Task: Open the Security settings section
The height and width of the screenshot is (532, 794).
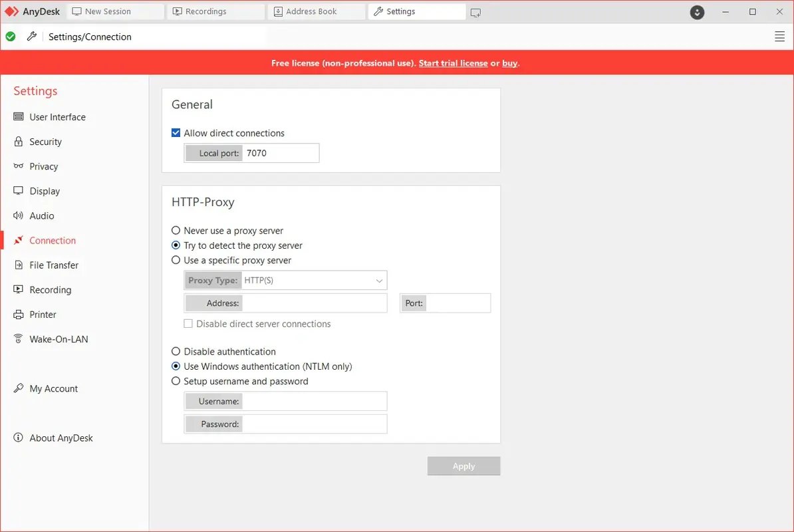Action: pyautogui.click(x=45, y=141)
